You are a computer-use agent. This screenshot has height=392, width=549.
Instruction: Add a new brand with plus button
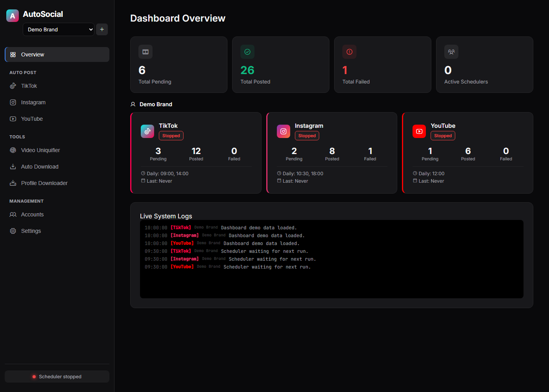point(102,29)
